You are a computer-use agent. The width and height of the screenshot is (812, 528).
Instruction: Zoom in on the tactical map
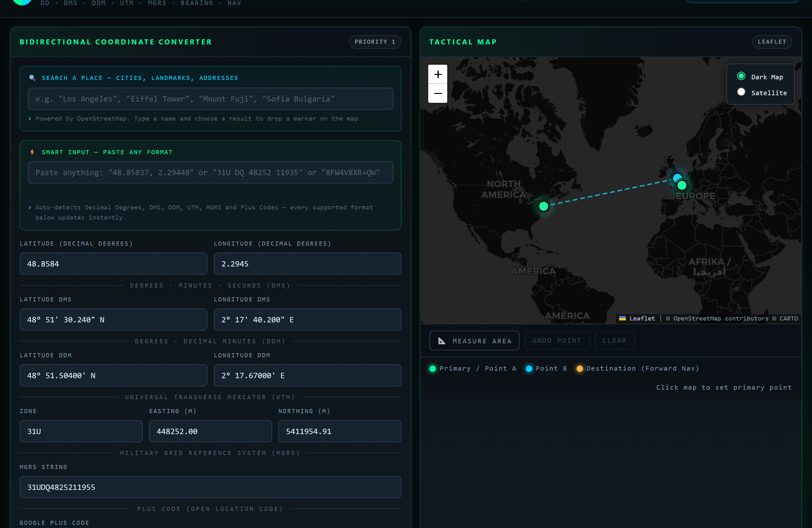pyautogui.click(x=438, y=74)
